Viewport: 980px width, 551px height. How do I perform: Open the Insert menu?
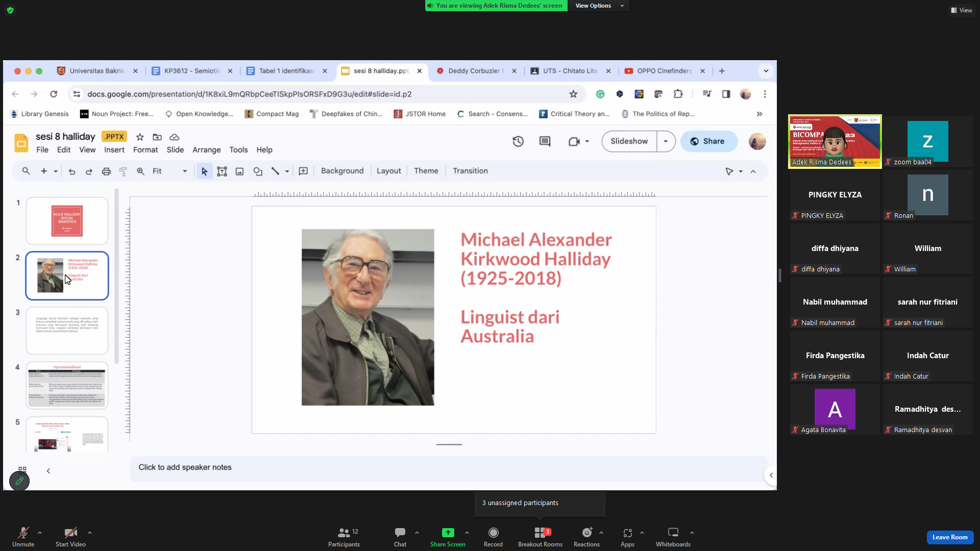coord(114,150)
